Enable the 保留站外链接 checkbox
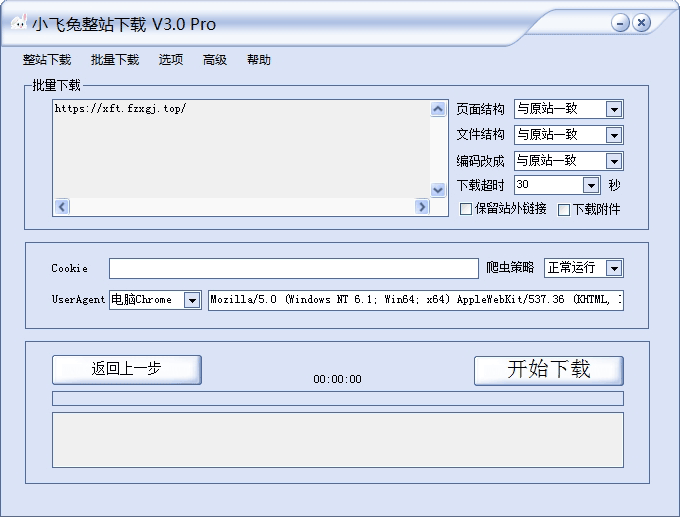This screenshot has height=517, width=680. click(466, 210)
